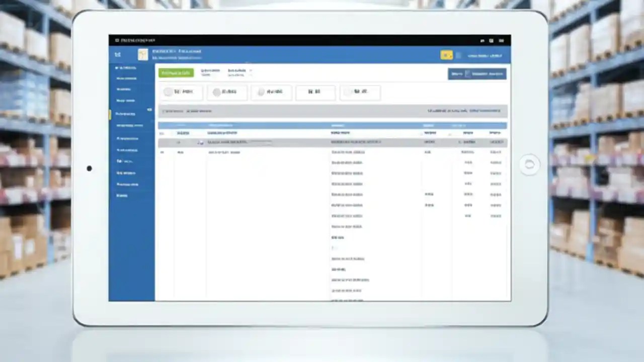Open the small square icon beside the yellow alert badge
644x362 pixels.
tap(459, 55)
